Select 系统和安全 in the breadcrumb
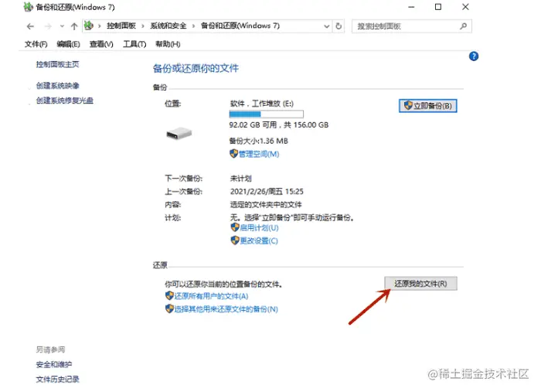This screenshot has width=541, height=392. pos(168,26)
